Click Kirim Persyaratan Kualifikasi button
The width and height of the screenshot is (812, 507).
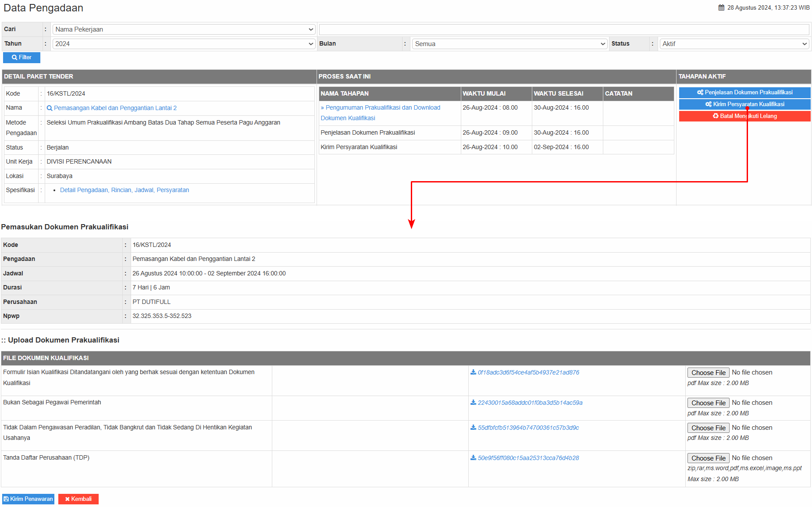tap(744, 104)
